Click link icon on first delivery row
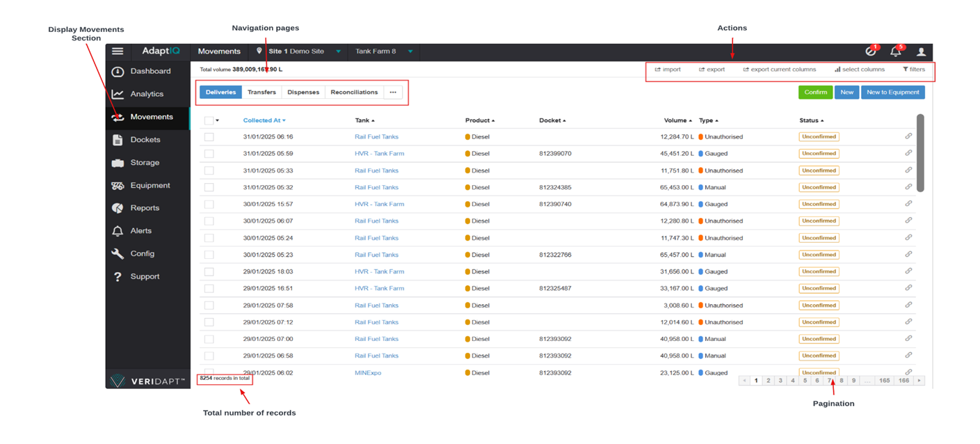Screen dimensions: 980x444 (x=908, y=136)
